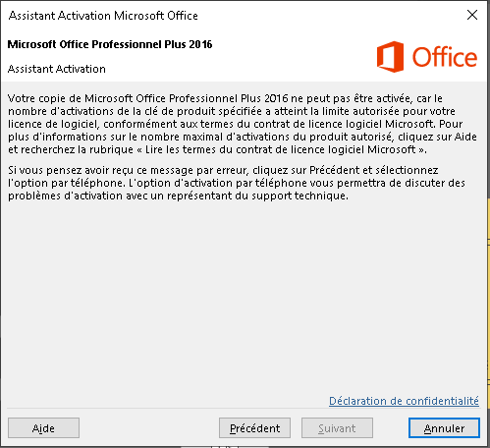The height and width of the screenshot is (448, 490).
Task: Go back using the Précédent button
Action: click(254, 427)
